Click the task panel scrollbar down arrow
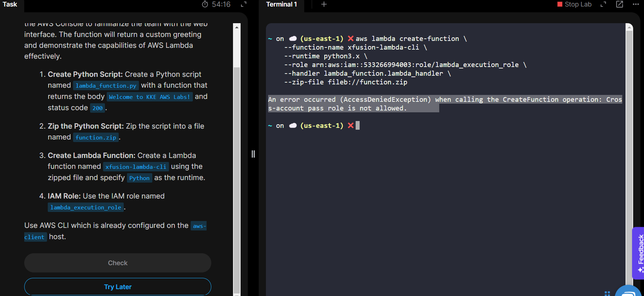Viewport: 644px width, 296px height. click(x=237, y=294)
